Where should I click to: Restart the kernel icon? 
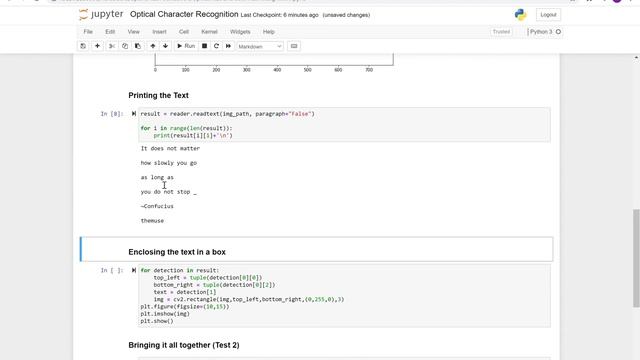(x=216, y=46)
